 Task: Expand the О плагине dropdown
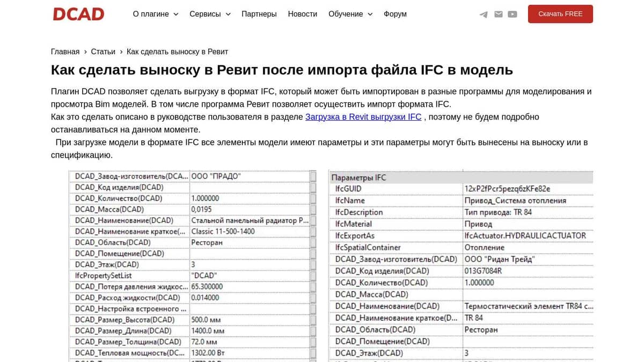[155, 14]
